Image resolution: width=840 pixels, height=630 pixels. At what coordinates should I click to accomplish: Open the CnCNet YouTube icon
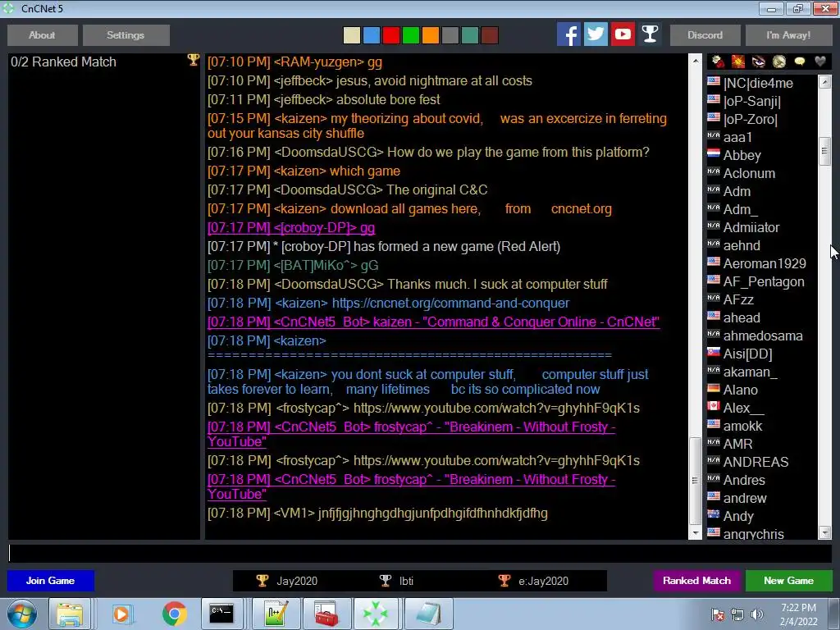(x=623, y=34)
